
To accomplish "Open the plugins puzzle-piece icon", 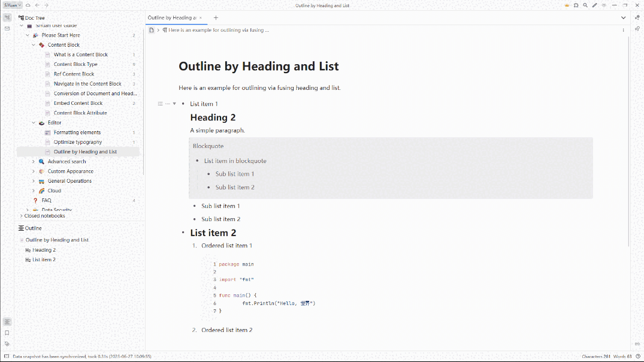I will (576, 5).
